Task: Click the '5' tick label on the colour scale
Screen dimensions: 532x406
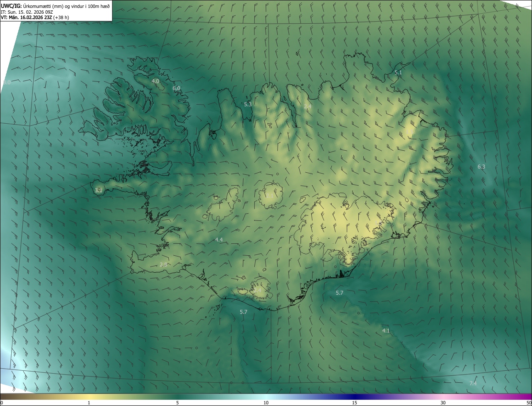Action: (177, 403)
